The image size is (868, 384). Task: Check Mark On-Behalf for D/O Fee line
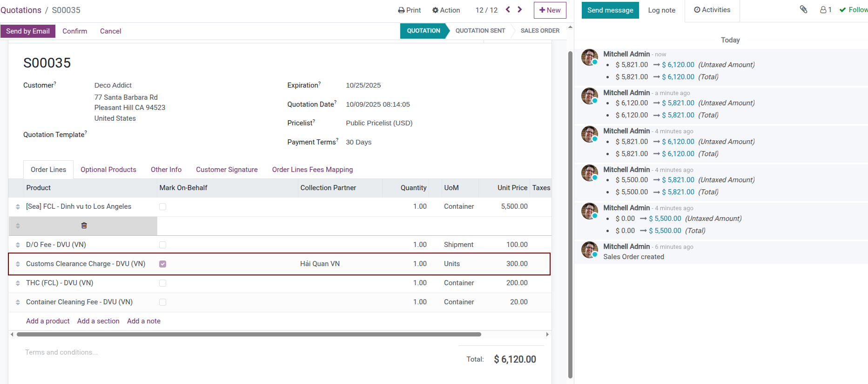point(162,245)
